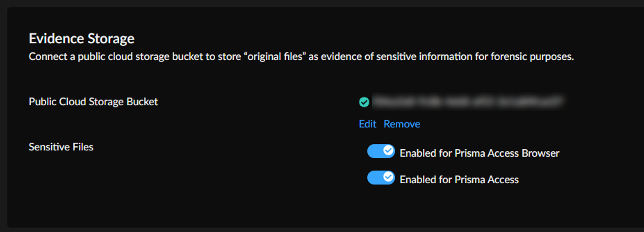Click the Evidence Storage heading

(x=82, y=38)
